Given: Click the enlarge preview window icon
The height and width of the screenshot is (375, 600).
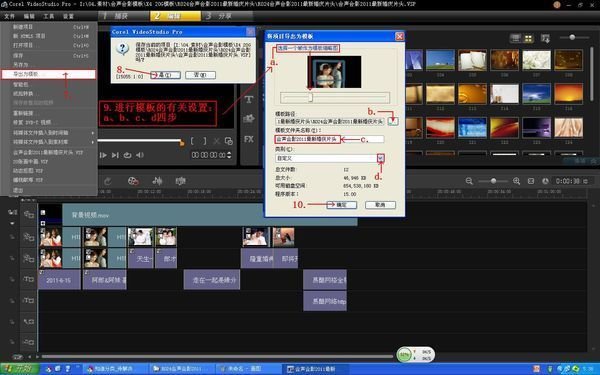Looking at the screenshot, I should 229,141.
